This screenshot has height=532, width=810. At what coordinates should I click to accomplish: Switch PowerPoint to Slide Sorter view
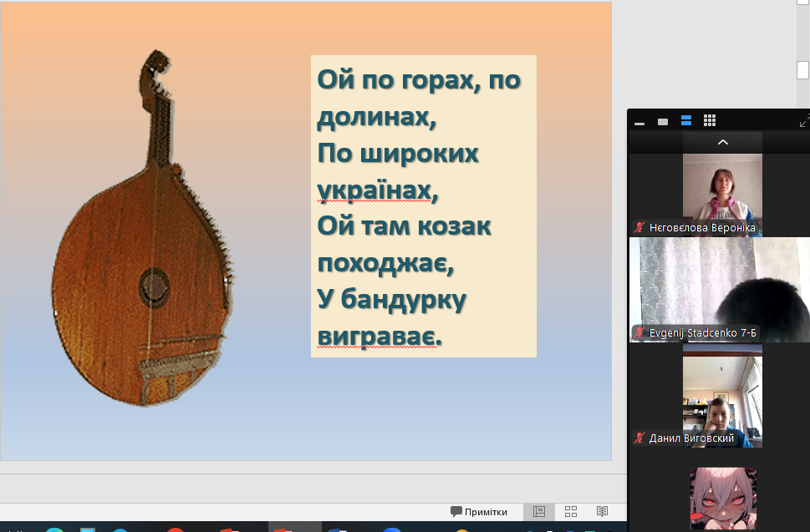tap(571, 511)
